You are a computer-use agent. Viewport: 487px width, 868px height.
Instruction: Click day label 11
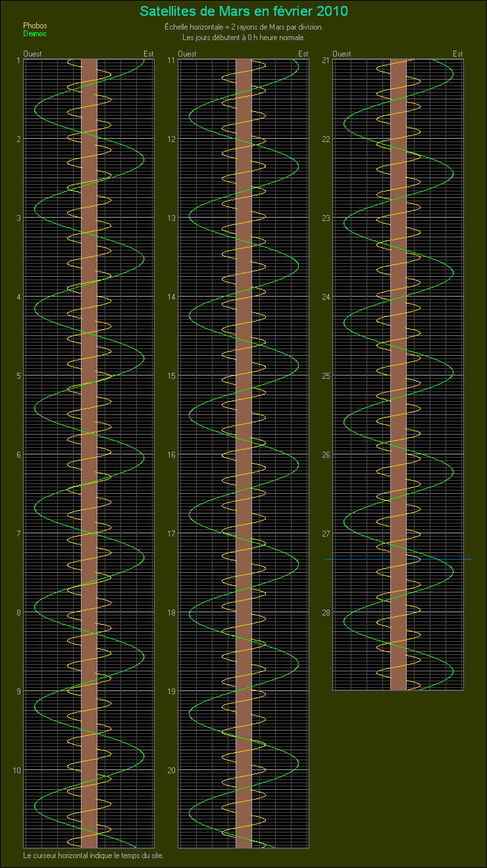(x=170, y=60)
